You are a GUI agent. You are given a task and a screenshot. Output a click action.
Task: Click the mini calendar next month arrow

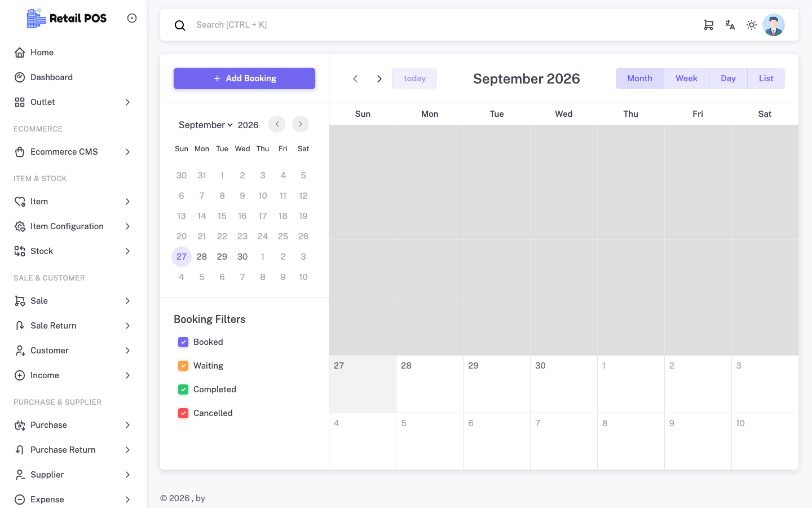click(301, 124)
